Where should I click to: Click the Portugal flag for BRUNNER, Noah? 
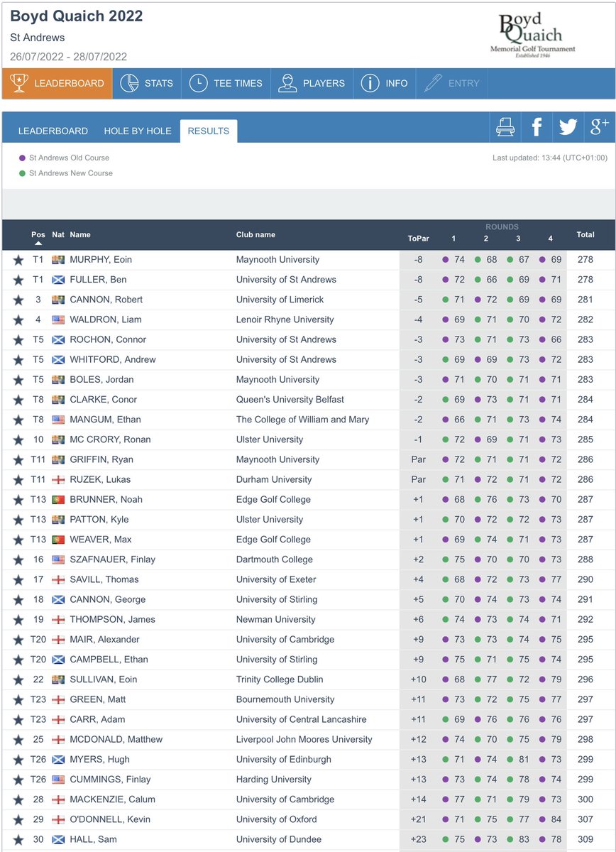[58, 499]
